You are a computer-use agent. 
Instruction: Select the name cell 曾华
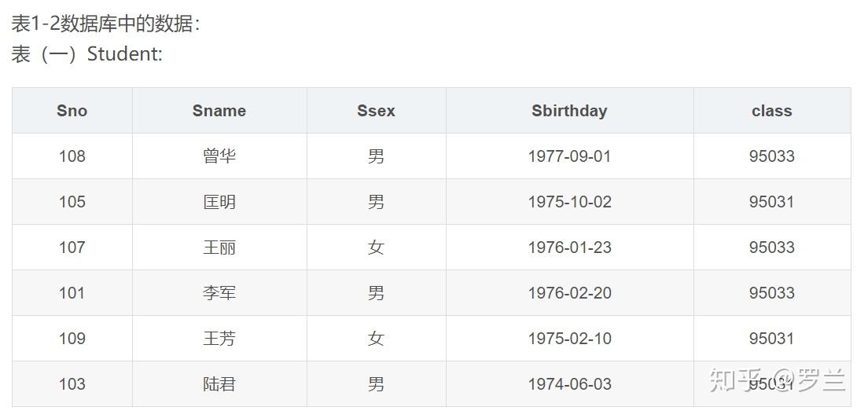coord(219,156)
